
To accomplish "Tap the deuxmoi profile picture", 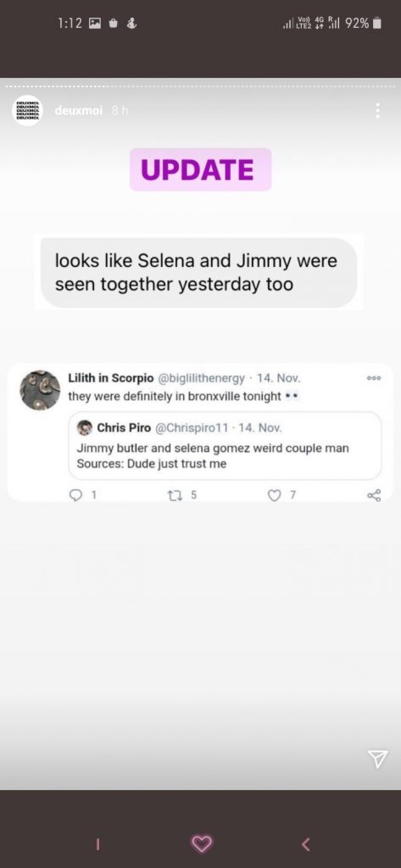I will [27, 111].
